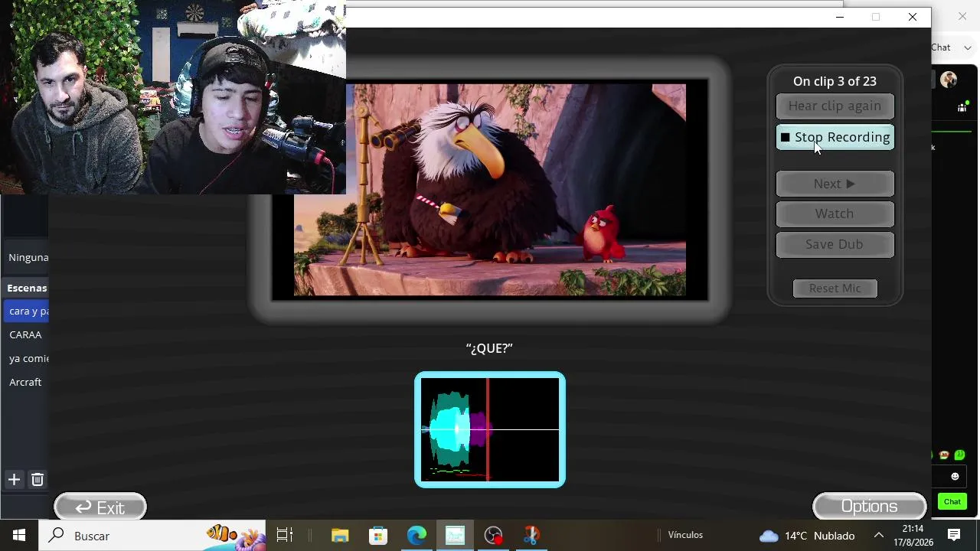Viewport: 980px width, 551px height.
Task: Select the "ya comie" scene in OBS
Action: coord(27,358)
